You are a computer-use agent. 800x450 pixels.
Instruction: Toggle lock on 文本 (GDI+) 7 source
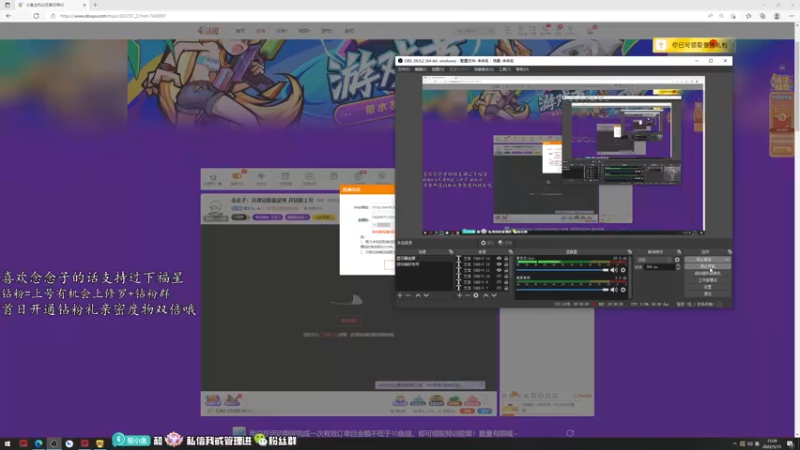tap(506, 288)
